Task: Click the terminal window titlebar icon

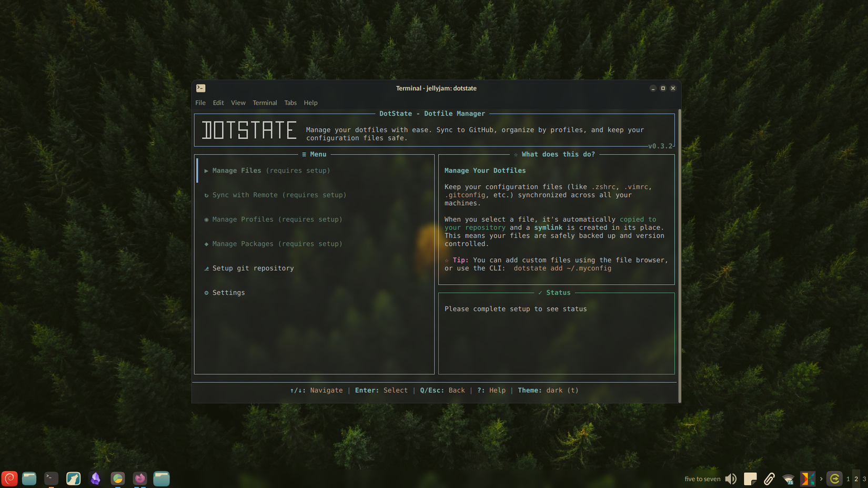Action: coord(200,88)
